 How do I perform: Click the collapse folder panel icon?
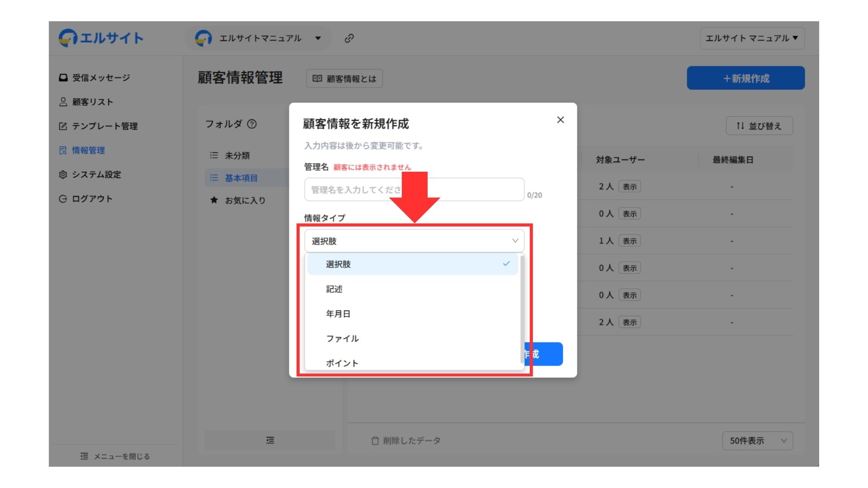coord(270,440)
